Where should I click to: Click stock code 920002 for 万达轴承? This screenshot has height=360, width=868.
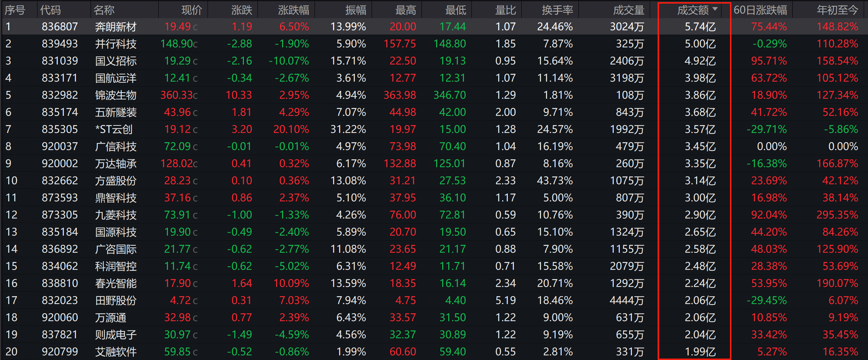pos(60,164)
